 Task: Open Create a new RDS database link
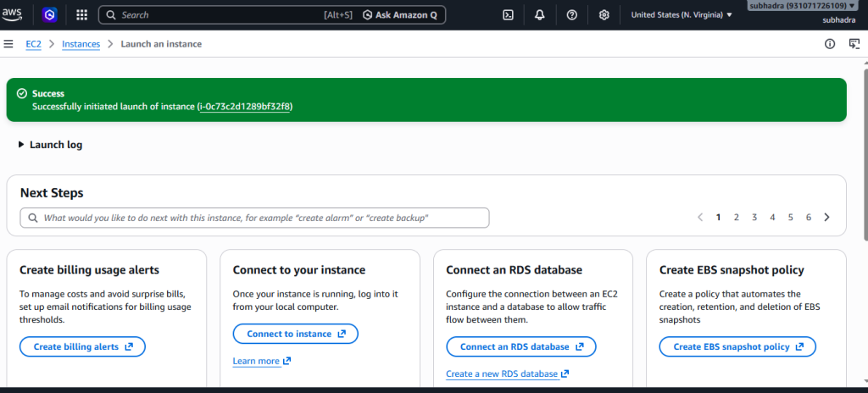[x=508, y=374]
